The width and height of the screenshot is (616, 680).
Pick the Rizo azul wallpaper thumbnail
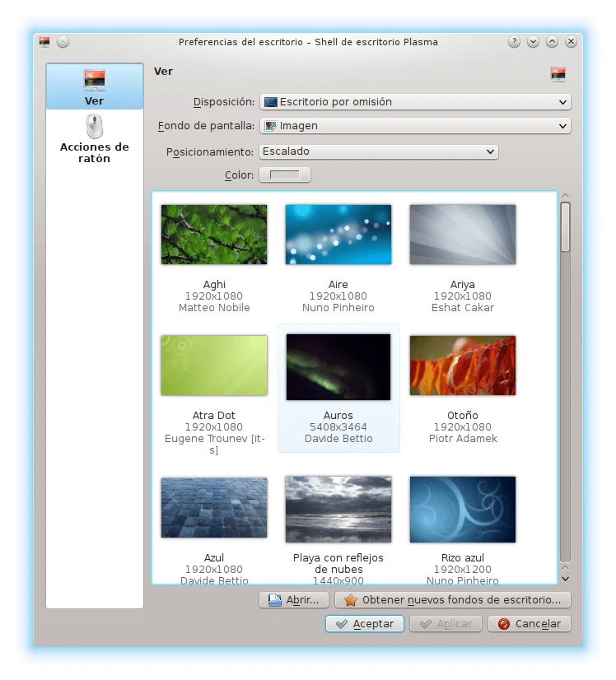[x=463, y=510]
